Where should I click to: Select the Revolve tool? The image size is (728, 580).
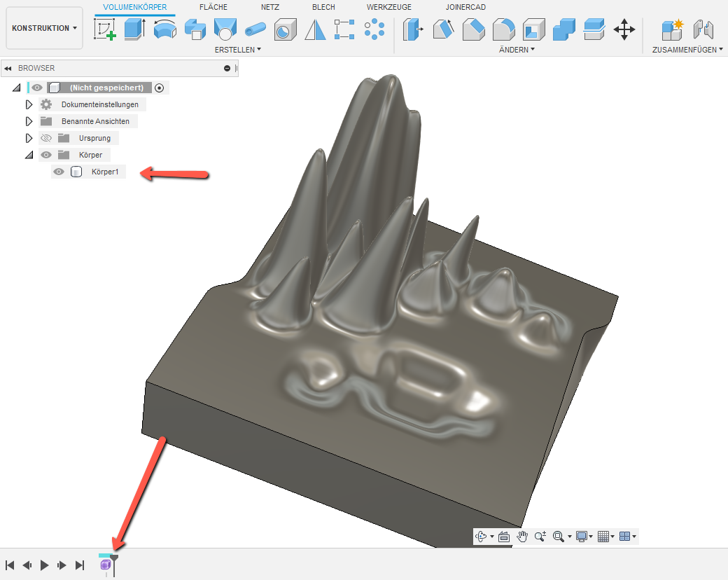click(164, 29)
